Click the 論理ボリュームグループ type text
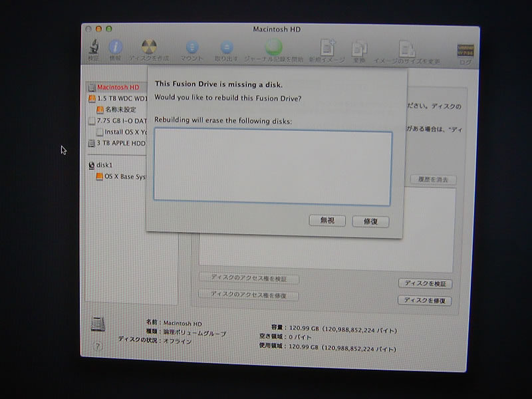This screenshot has height=399, width=532. point(195,333)
